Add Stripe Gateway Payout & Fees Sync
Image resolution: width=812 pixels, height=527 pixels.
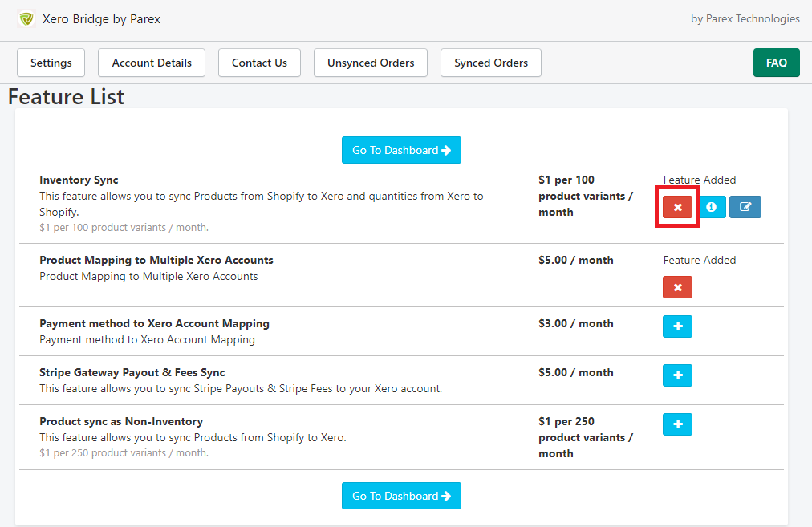pos(677,375)
